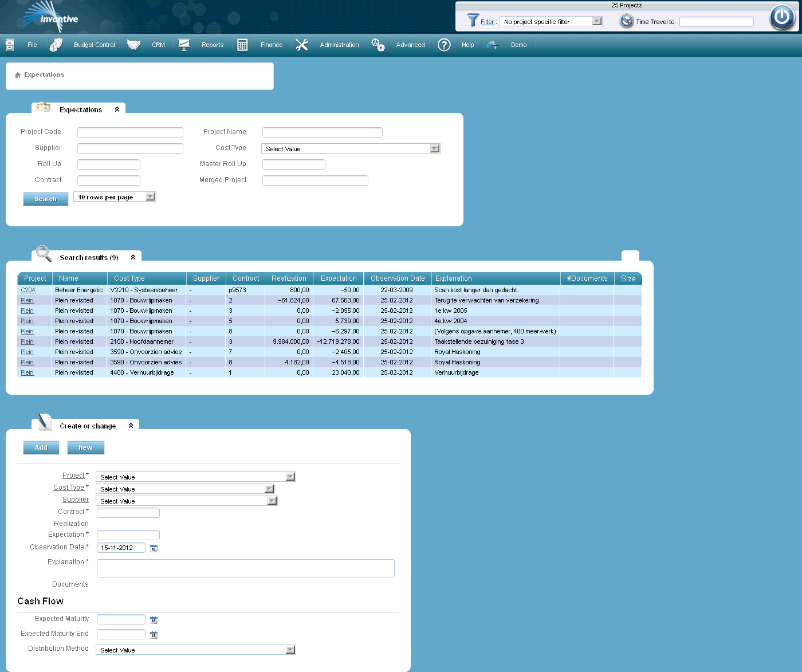Open calendar picker for Observation Date
This screenshot has width=802, height=672.
tap(154, 548)
